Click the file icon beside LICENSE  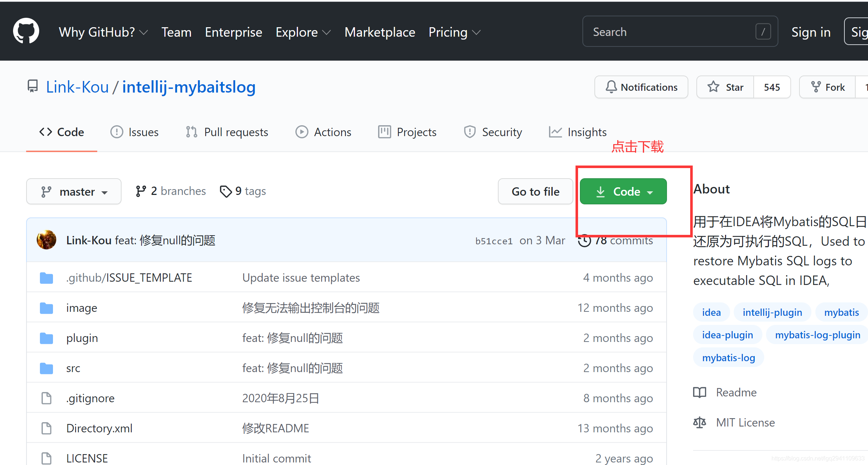pos(46,458)
